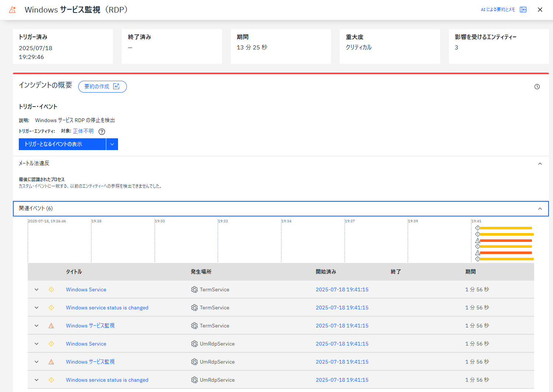This screenshot has width=553, height=392.
Task: Close the incident detail panel
Action: 540,10
